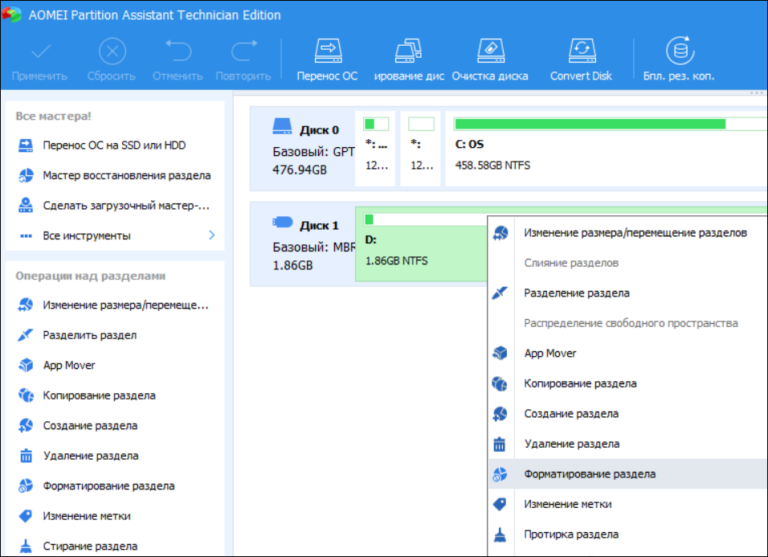
Task: Open Все инструменты dots icon
Action: (x=25, y=236)
